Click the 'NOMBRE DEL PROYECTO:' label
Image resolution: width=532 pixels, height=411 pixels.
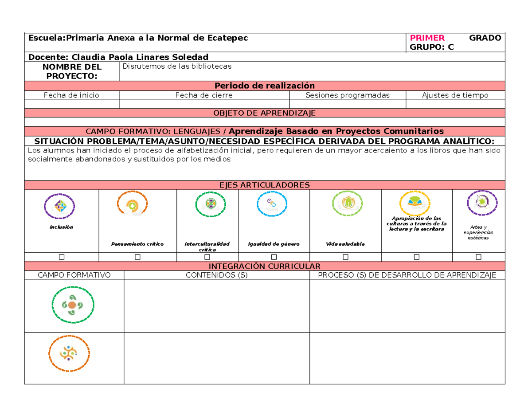72,71
